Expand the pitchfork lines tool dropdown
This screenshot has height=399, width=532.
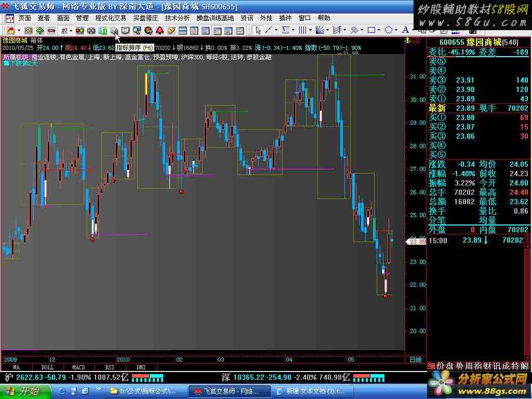tap(344, 31)
